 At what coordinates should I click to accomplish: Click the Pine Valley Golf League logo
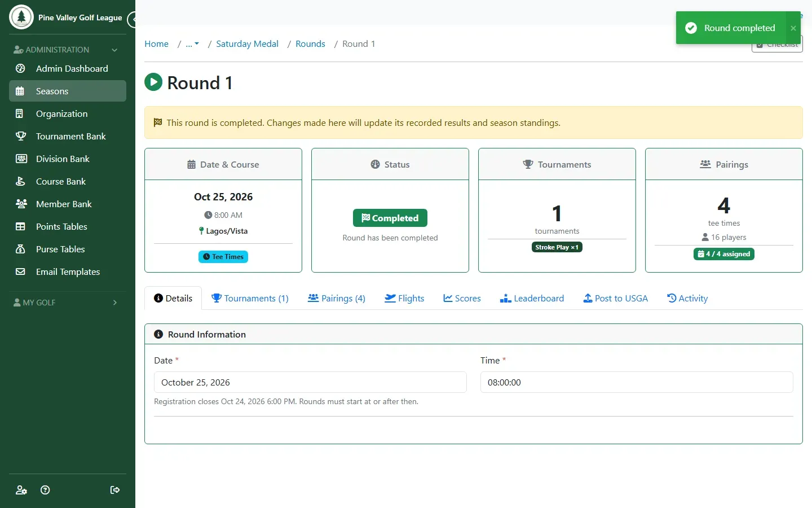pos(21,17)
